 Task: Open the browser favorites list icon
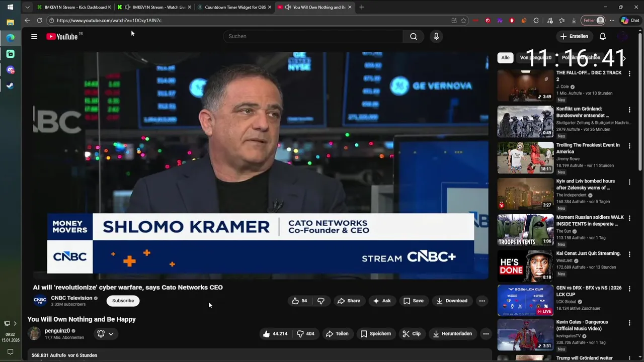[x=562, y=21]
